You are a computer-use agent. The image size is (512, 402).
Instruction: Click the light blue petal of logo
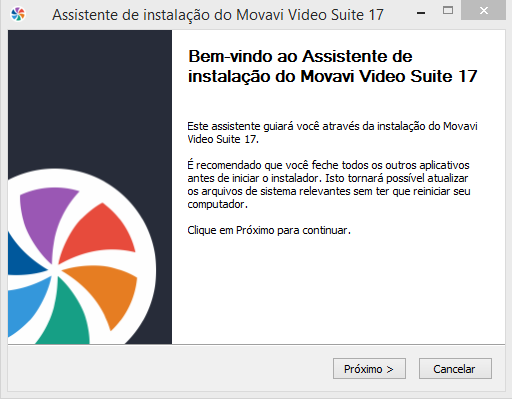[27, 303]
